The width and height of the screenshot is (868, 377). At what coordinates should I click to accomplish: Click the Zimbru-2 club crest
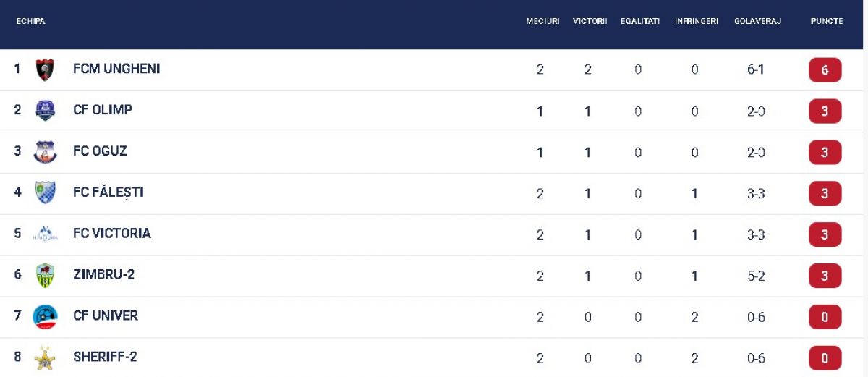pos(45,275)
